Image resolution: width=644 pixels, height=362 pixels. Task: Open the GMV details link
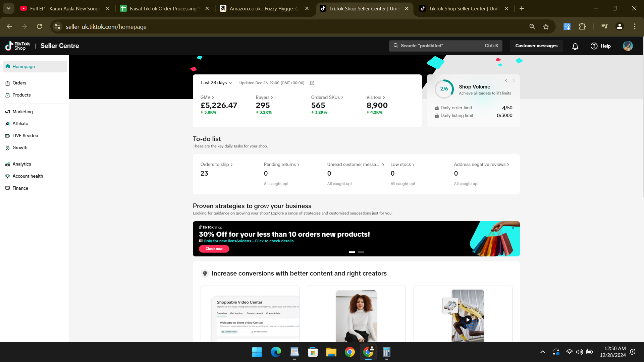[207, 97]
